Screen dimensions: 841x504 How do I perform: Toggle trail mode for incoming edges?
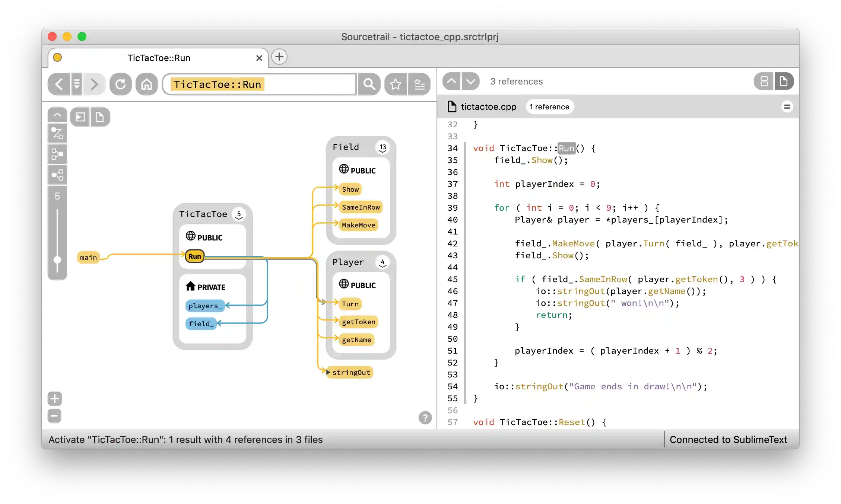tap(57, 154)
